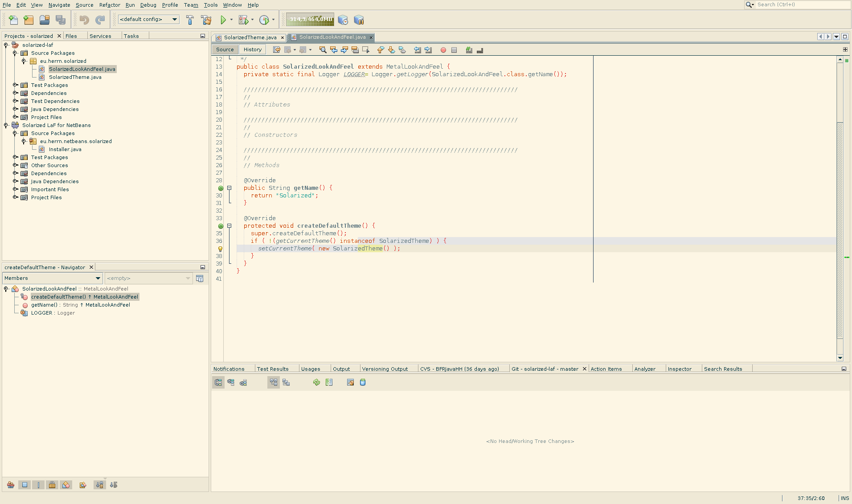852x504 pixels.
Task: Expand the Other Sources node
Action: [15, 165]
